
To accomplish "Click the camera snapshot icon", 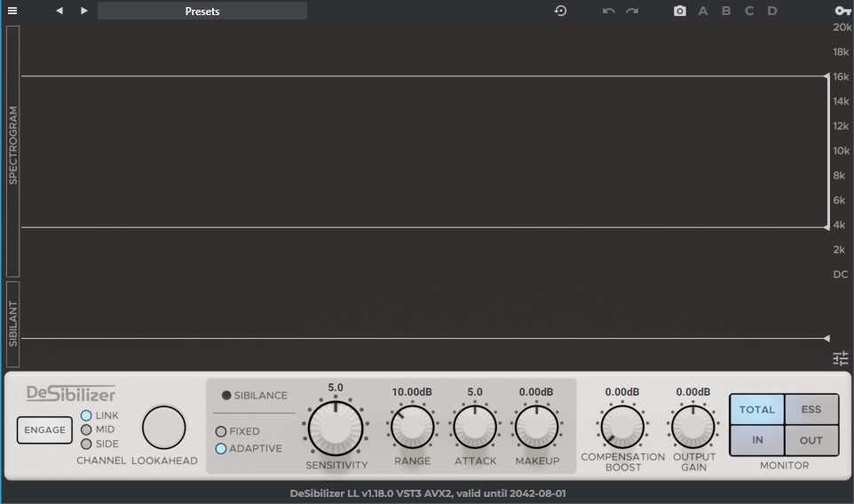I will point(680,11).
